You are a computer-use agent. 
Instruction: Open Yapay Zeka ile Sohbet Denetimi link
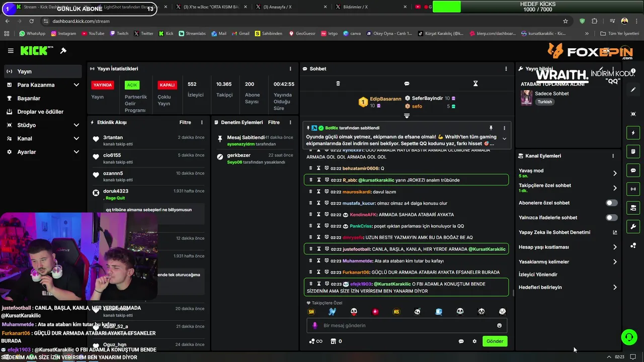568,232
